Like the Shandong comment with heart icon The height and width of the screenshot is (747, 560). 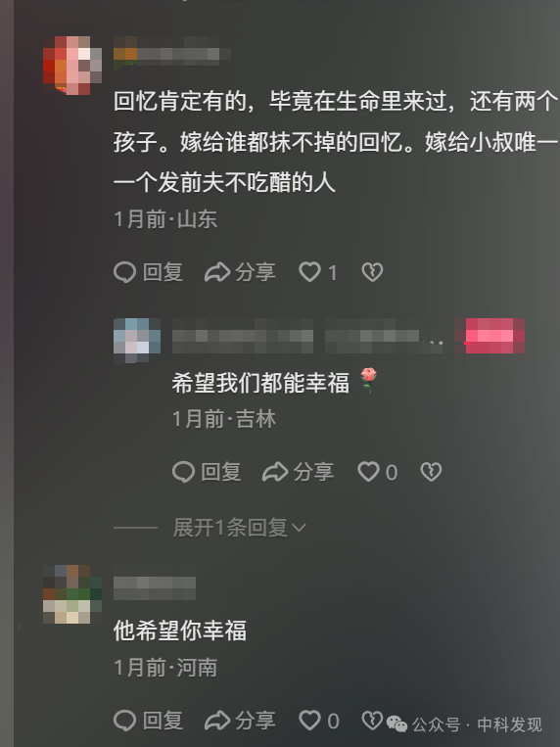[309, 272]
